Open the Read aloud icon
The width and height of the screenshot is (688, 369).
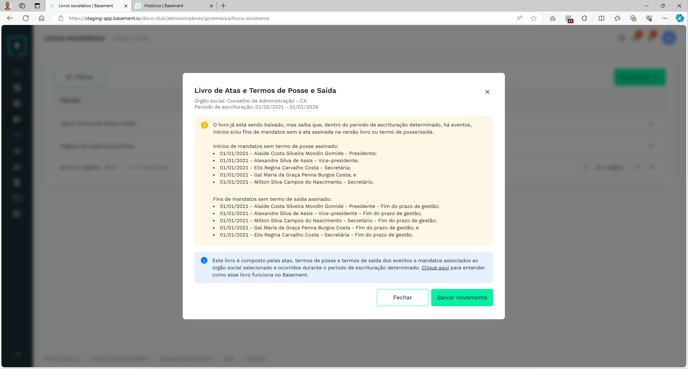[x=520, y=18]
